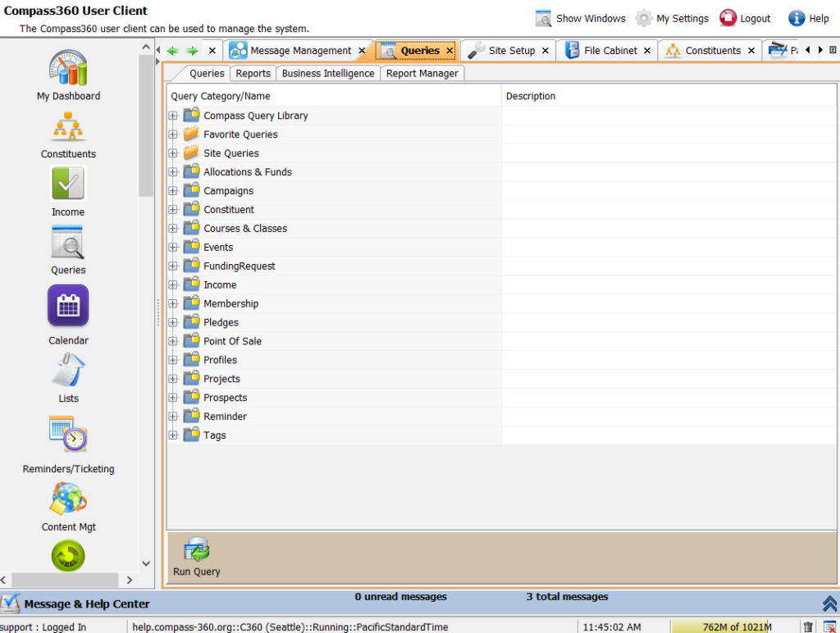Click the sidebar vertical scrollbar up arrow

coord(146,48)
